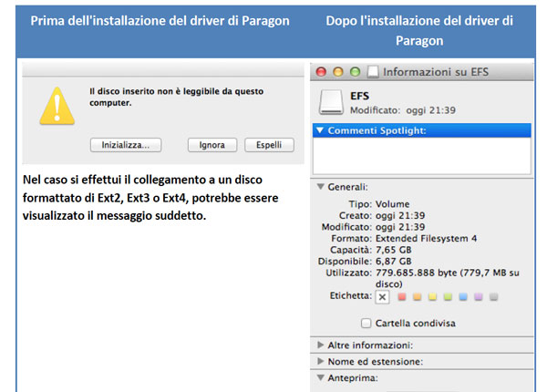Collapse the Anteprima section
Viewport: 547px width, 392px height.
[320, 377]
